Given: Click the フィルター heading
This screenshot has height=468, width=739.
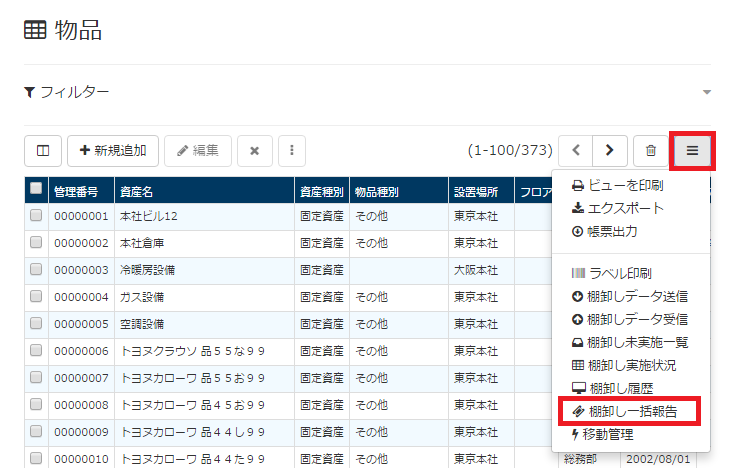Looking at the screenshot, I should [x=66, y=92].
